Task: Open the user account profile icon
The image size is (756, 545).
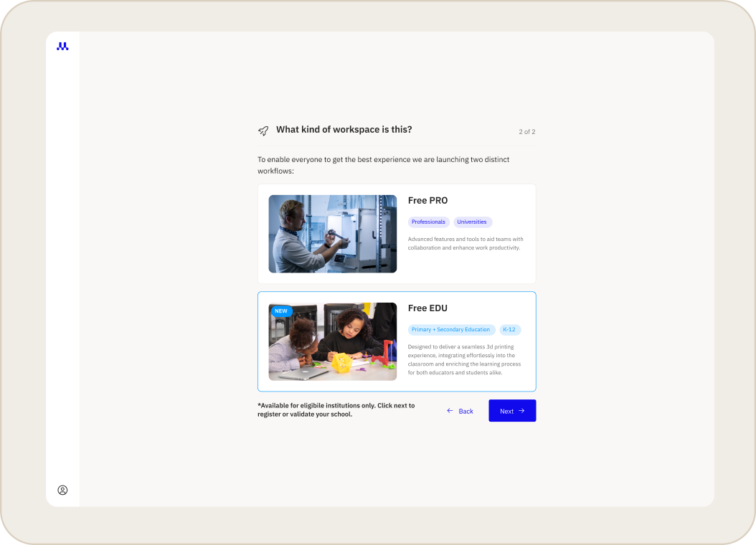Action: [62, 490]
